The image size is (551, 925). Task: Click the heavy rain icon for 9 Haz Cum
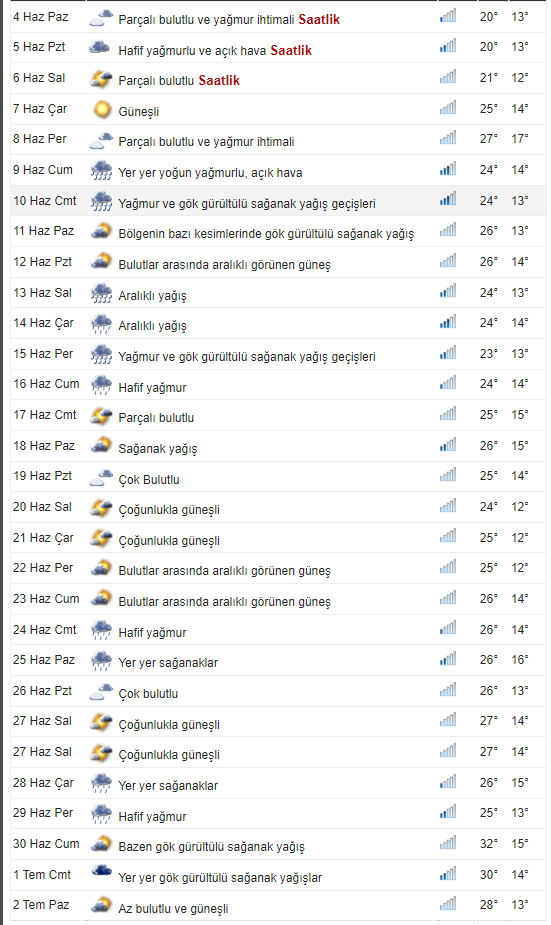click(101, 170)
